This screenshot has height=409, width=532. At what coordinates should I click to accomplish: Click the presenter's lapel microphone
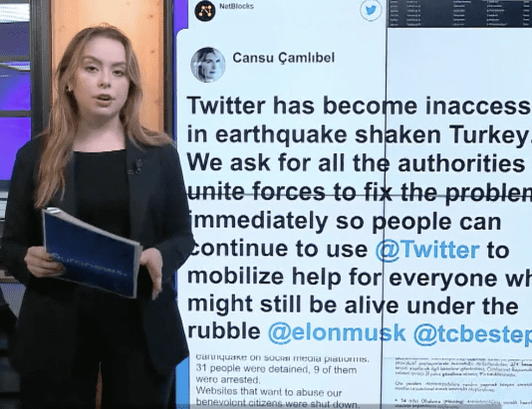[x=137, y=166]
